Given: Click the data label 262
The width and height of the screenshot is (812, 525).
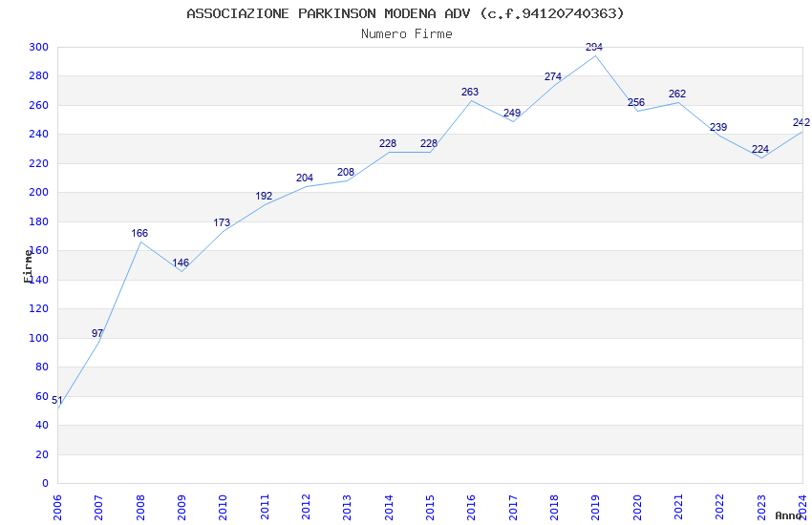Looking at the screenshot, I should 677,94.
